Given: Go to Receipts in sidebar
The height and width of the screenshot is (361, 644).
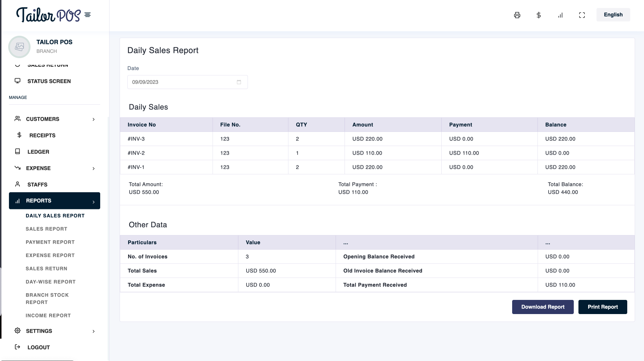Looking at the screenshot, I should (42, 135).
